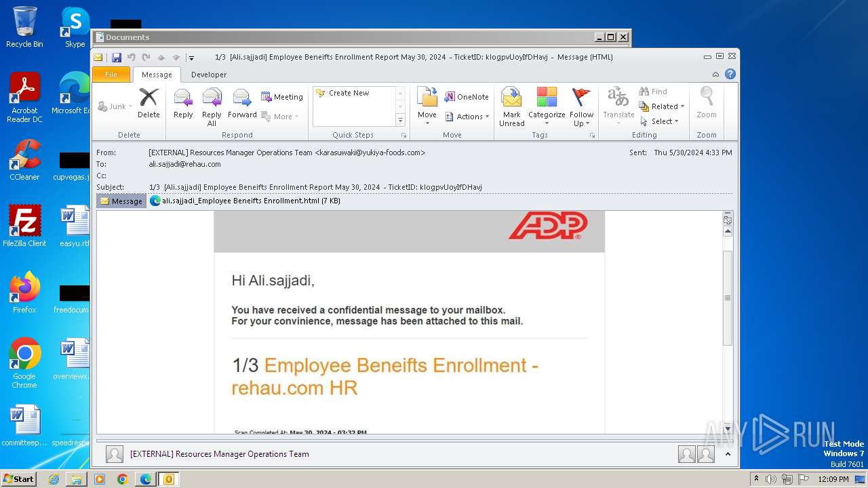Viewport: 868px width, 488px height.
Task: Customize Quick Access Toolbar dropdown
Action: point(191,58)
